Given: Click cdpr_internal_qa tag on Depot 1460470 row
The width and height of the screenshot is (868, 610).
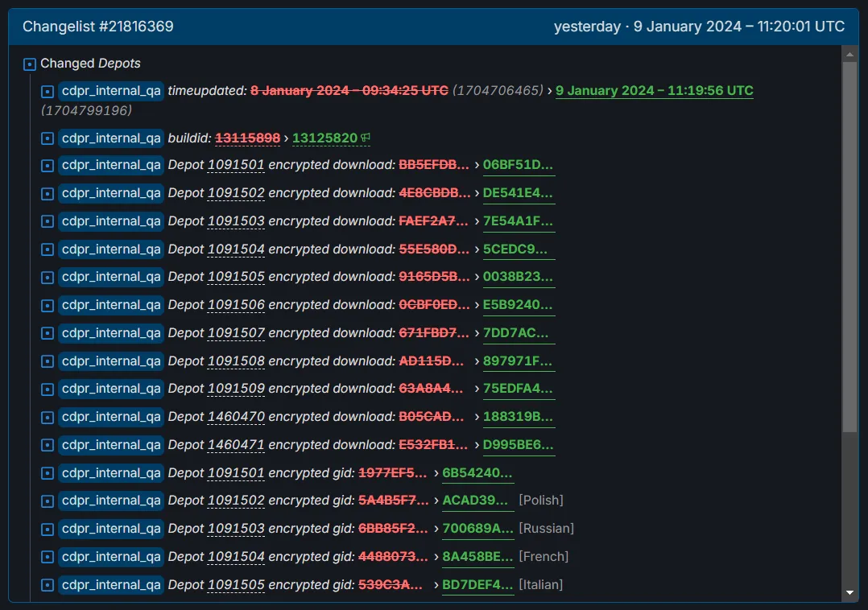Looking at the screenshot, I should [111, 416].
